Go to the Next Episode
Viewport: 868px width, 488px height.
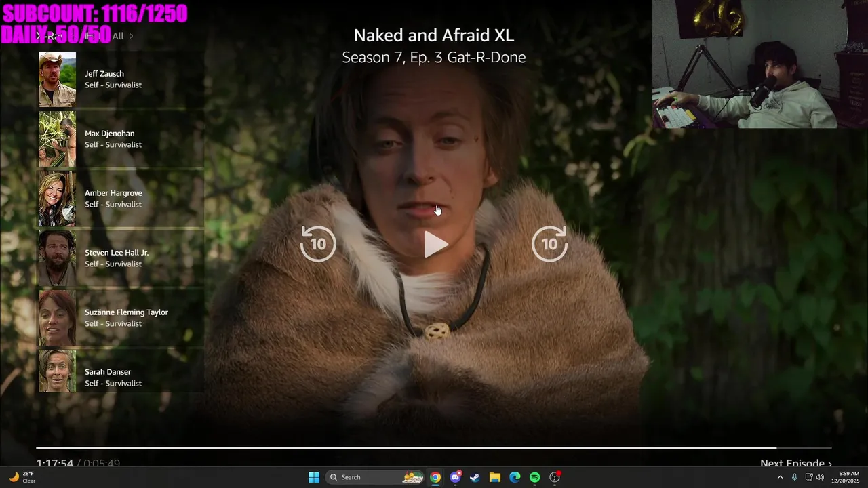tap(795, 464)
